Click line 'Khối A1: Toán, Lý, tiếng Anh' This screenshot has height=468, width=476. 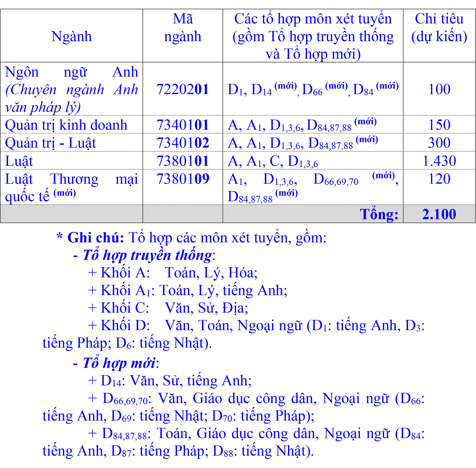(x=188, y=291)
